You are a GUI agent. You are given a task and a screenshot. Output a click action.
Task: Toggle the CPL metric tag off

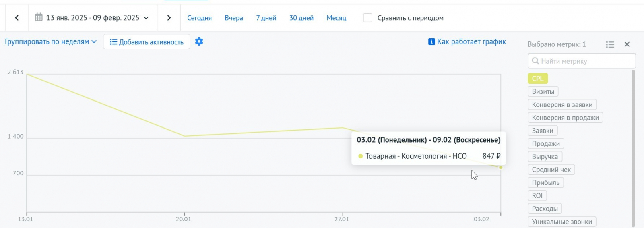[x=538, y=79]
